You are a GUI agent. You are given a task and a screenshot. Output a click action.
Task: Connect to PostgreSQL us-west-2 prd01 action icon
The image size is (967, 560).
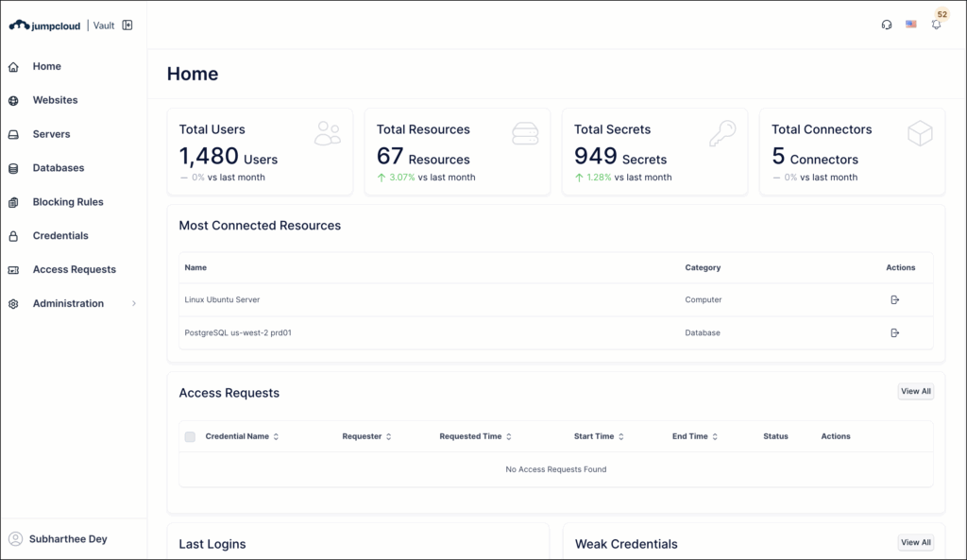(x=895, y=332)
